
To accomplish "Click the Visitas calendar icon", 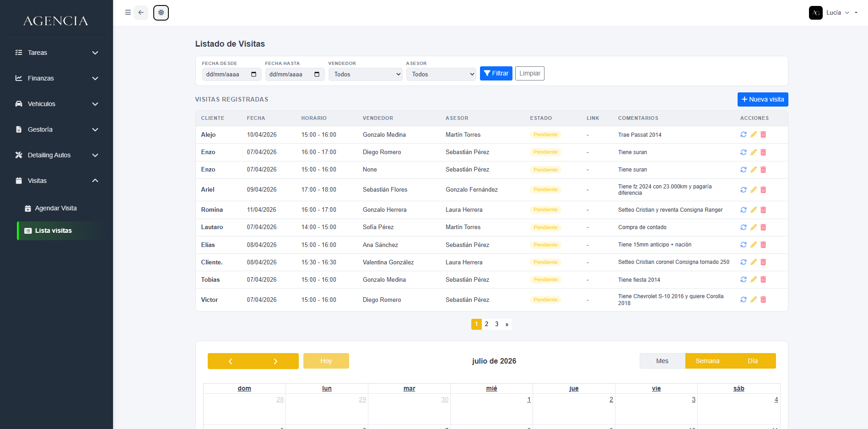I will 19,181.
